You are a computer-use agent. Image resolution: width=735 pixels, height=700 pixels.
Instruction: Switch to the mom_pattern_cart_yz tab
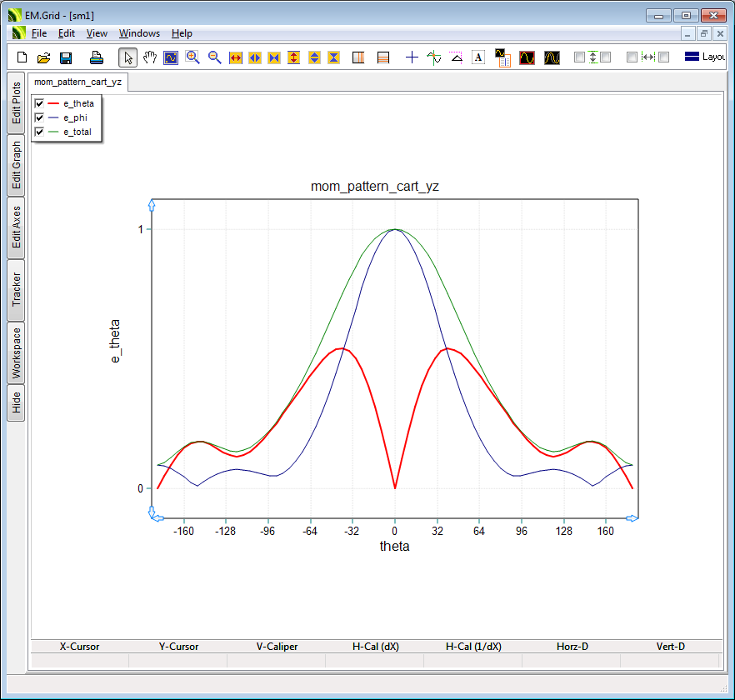pyautogui.click(x=77, y=82)
